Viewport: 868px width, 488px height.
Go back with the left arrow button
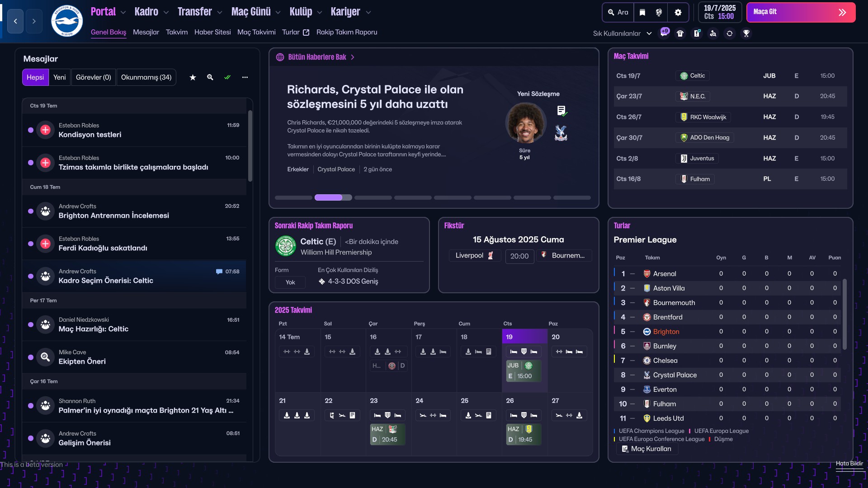pyautogui.click(x=15, y=21)
